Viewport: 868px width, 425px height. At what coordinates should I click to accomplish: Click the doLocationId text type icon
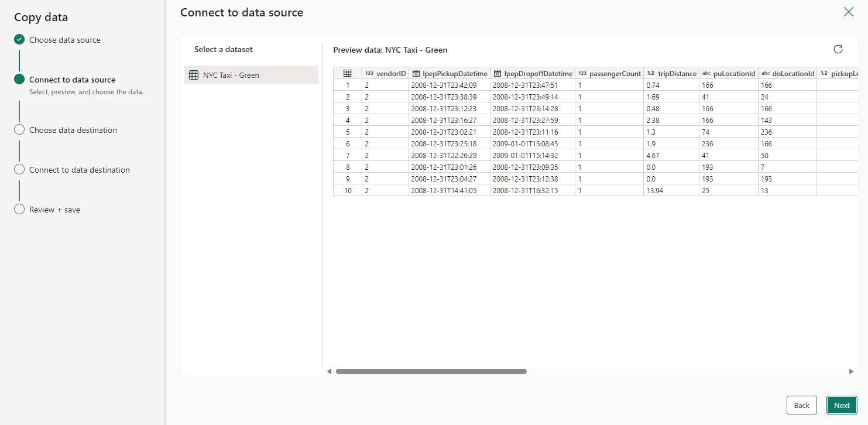(766, 74)
